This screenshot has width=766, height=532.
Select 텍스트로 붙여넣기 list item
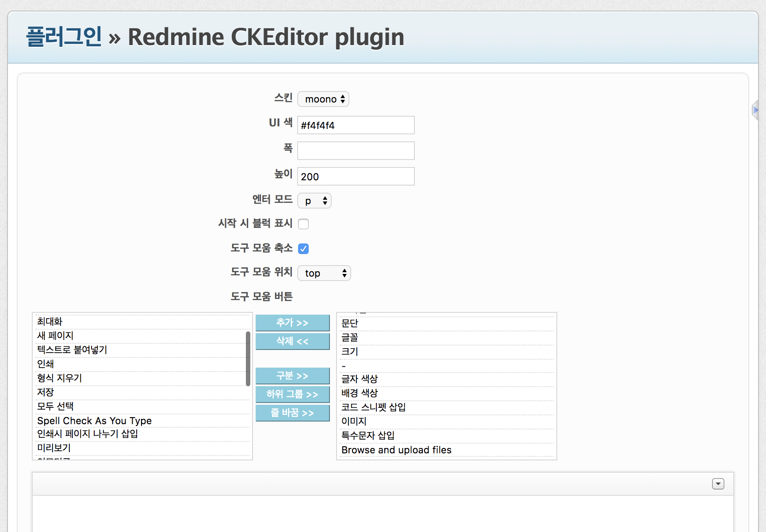pos(142,350)
